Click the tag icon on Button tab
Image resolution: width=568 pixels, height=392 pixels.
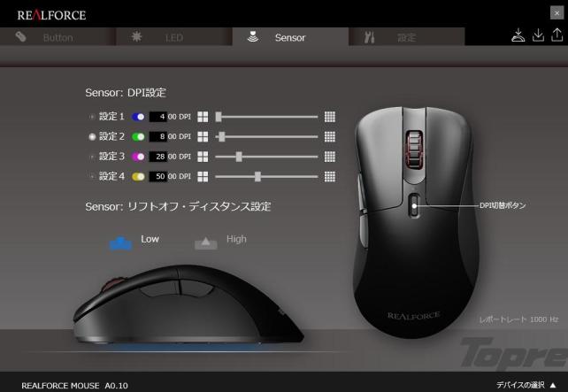(x=20, y=36)
